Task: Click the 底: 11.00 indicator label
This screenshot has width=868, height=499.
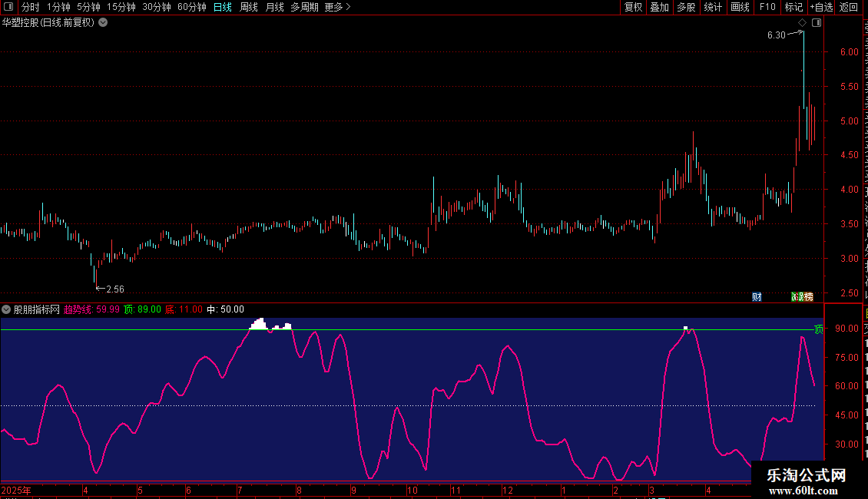Action: tap(184, 309)
